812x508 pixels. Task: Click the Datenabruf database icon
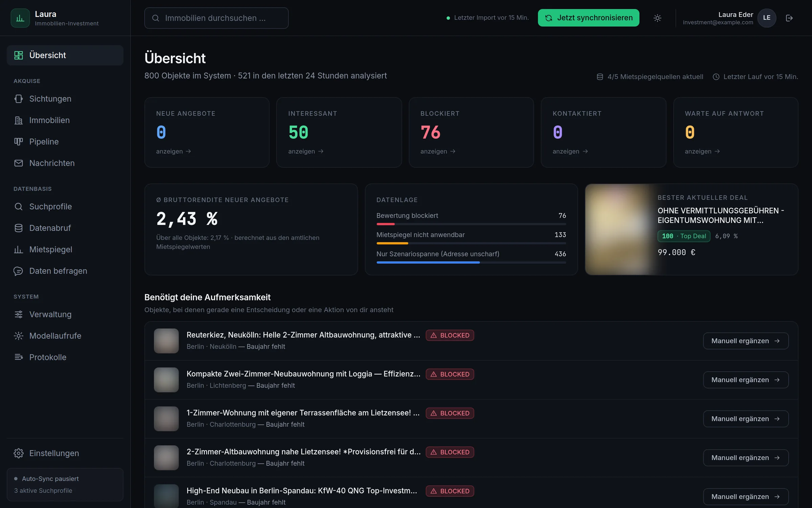(x=19, y=228)
